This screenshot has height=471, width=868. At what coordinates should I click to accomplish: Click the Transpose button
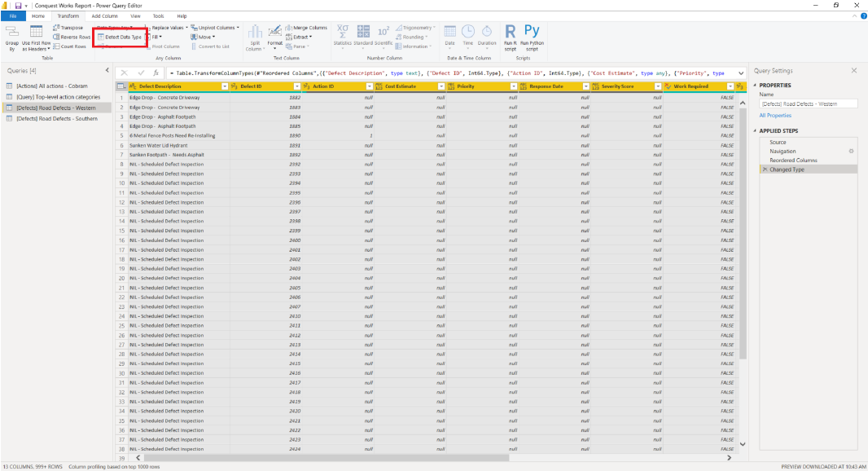[x=68, y=28]
